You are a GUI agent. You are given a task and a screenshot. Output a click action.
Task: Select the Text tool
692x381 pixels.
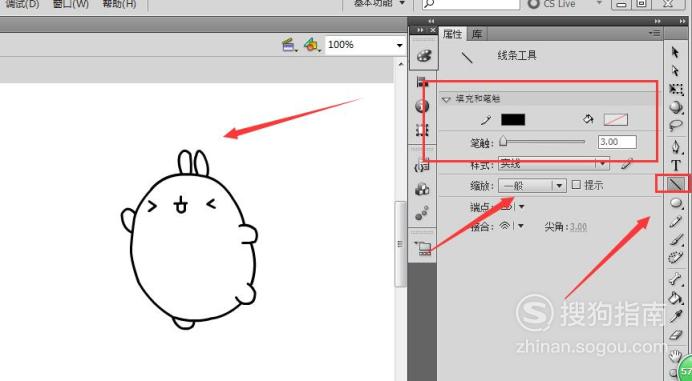(x=676, y=166)
